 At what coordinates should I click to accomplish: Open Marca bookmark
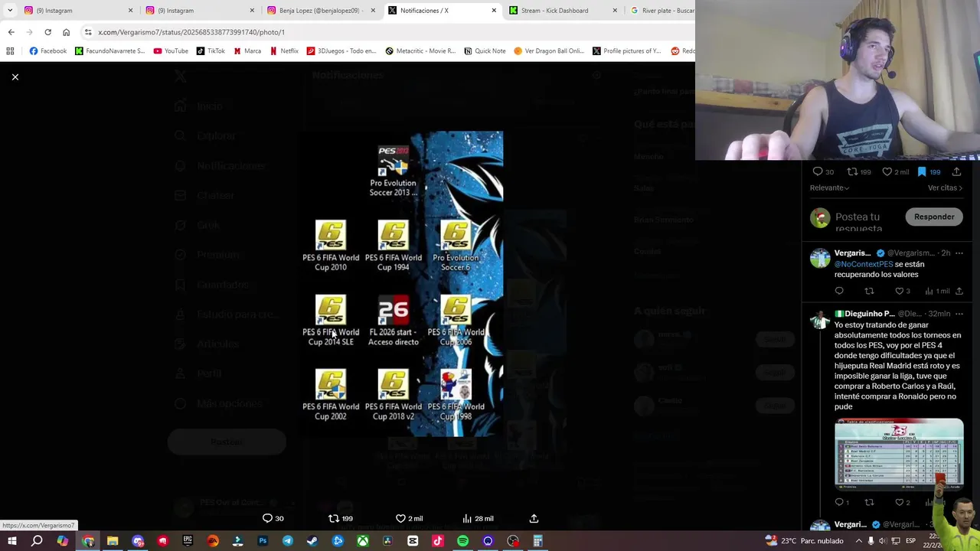247,51
